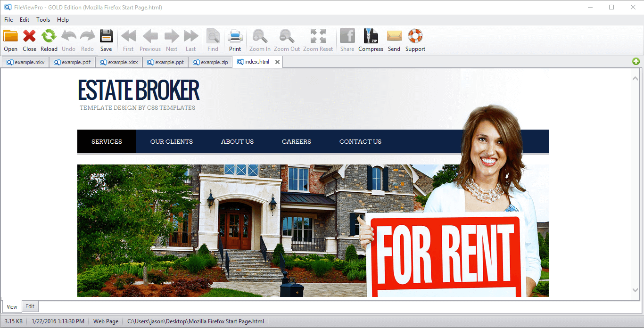Screen dimensions: 644x328
Task: Click the Open folder icon
Action: (10, 36)
